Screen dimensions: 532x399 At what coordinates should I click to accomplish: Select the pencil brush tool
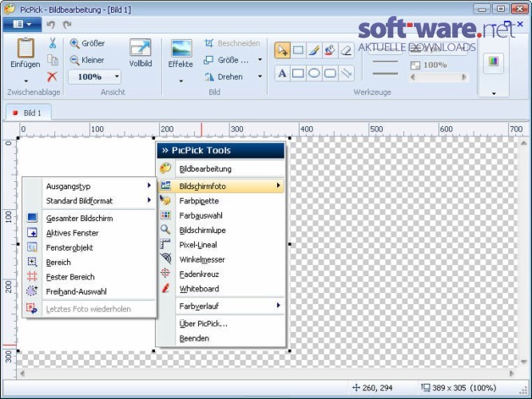coord(314,50)
